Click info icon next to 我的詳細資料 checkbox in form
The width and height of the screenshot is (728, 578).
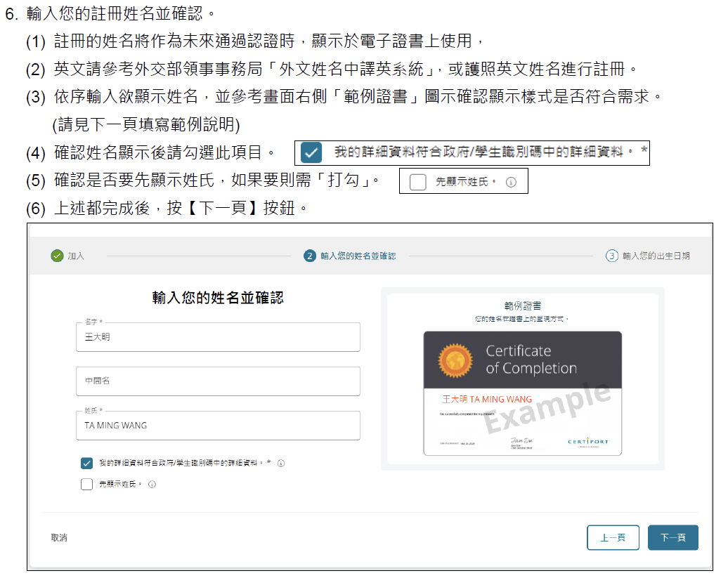tap(281, 463)
